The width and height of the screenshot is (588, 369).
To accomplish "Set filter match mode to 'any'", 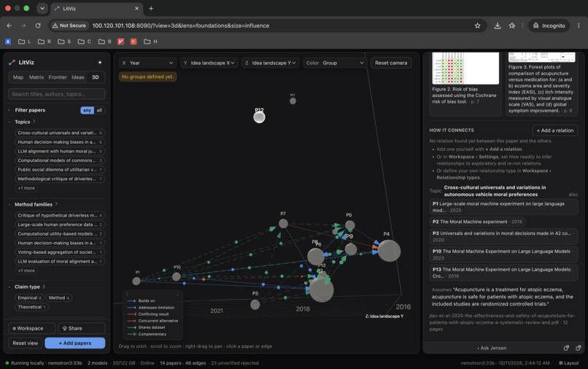I will point(87,110).
